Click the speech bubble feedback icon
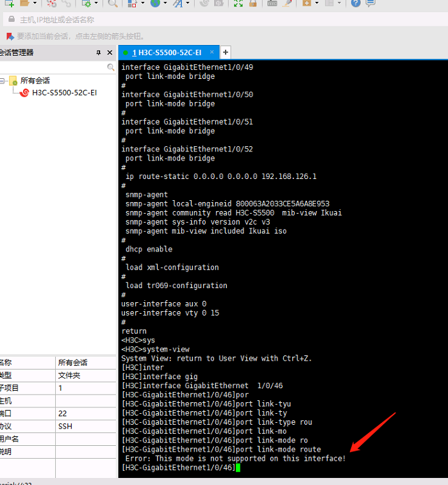The image size is (448, 485). [370, 3]
